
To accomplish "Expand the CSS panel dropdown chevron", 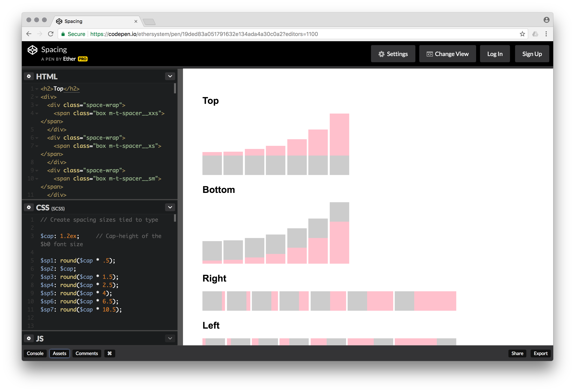I will tap(170, 207).
